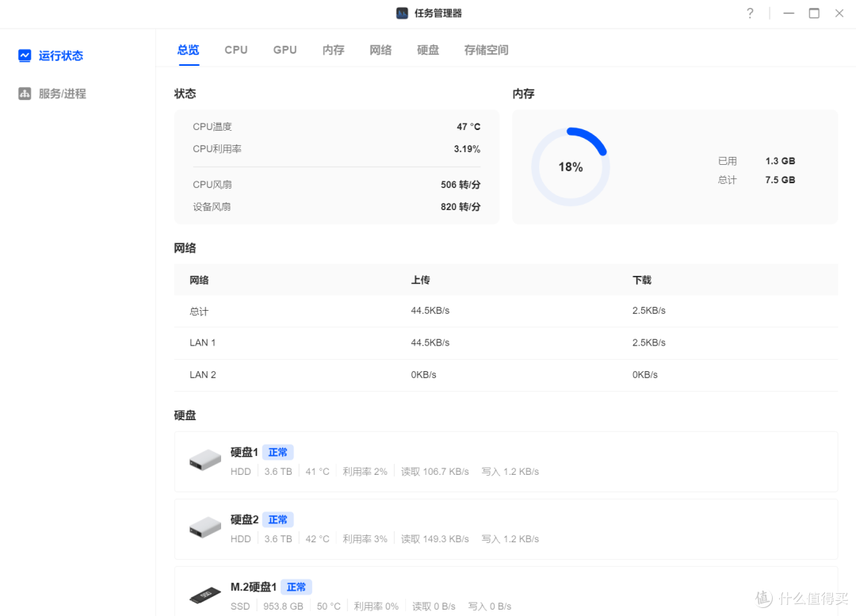Image resolution: width=856 pixels, height=616 pixels.
Task: Maximize the 任务管理器 window
Action: pos(814,13)
